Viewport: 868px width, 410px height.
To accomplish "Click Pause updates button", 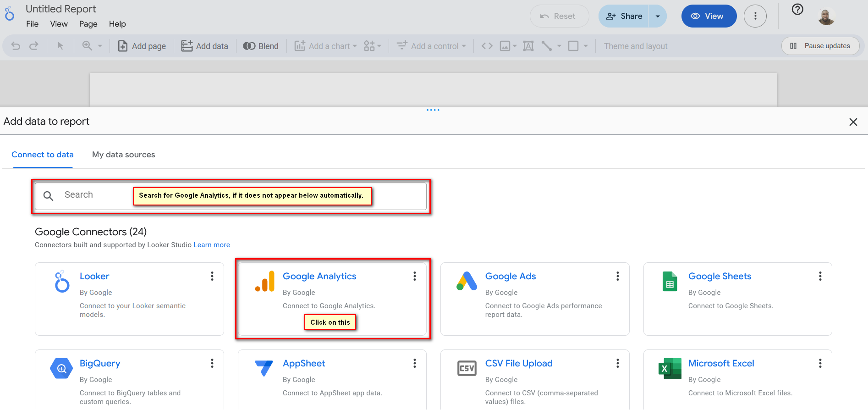I will [x=820, y=46].
